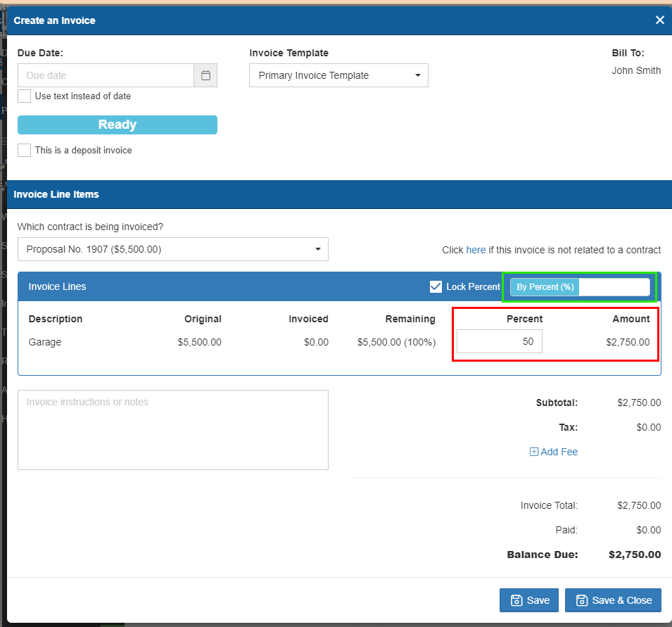Click the Ready status indicator bar
This screenshot has width=672, height=627.
(117, 125)
